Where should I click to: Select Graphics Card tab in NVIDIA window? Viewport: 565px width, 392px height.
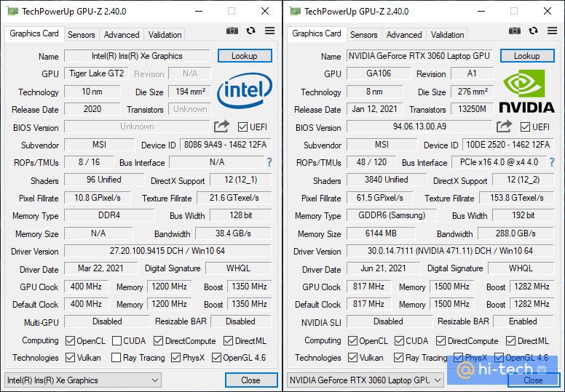point(317,33)
